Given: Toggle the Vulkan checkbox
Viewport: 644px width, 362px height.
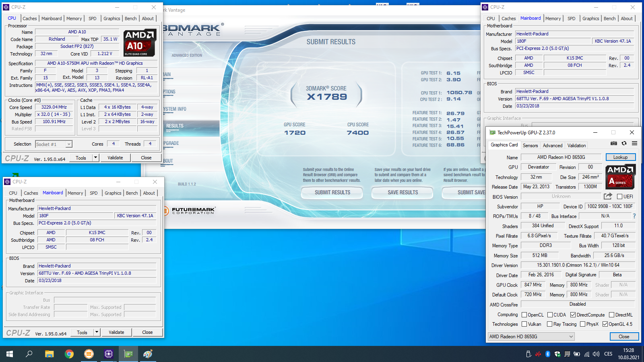Looking at the screenshot, I should click(x=524, y=324).
